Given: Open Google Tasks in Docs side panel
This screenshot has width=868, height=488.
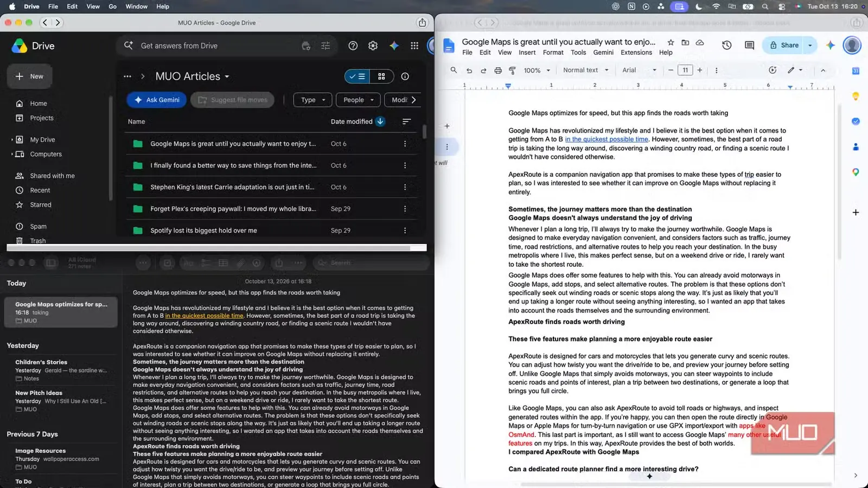Looking at the screenshot, I should pos(856,121).
